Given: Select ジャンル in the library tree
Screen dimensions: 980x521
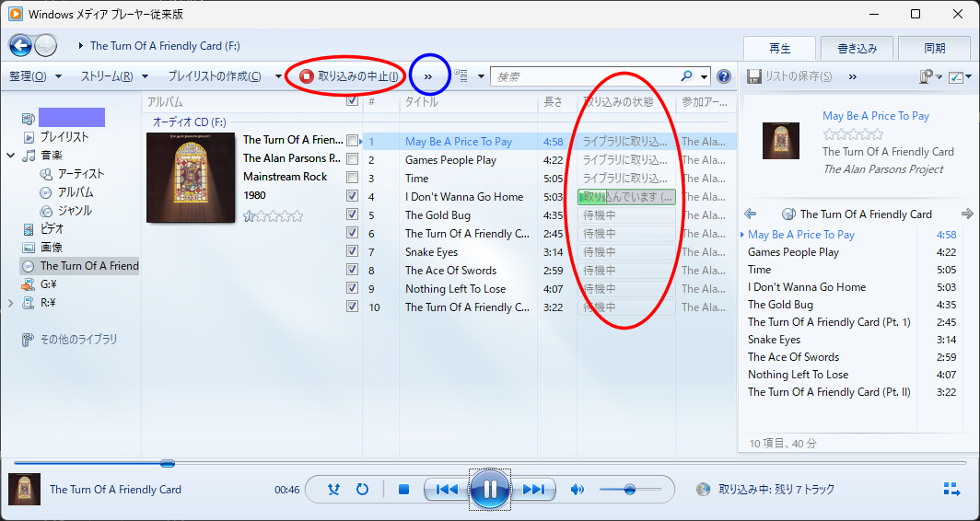Looking at the screenshot, I should click(x=75, y=211).
